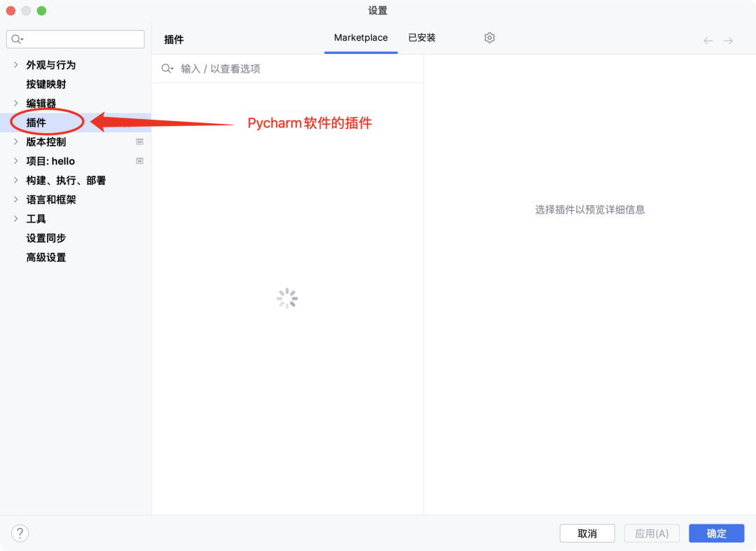Expand the 构建、执行、部署 section
This screenshot has width=756, height=551.
click(x=15, y=180)
